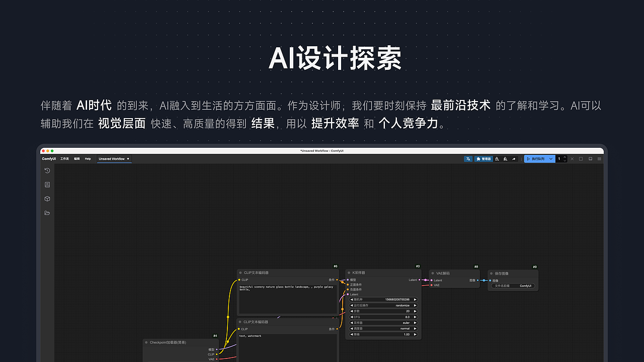Open the 调度器 normal selector

[x=383, y=328]
